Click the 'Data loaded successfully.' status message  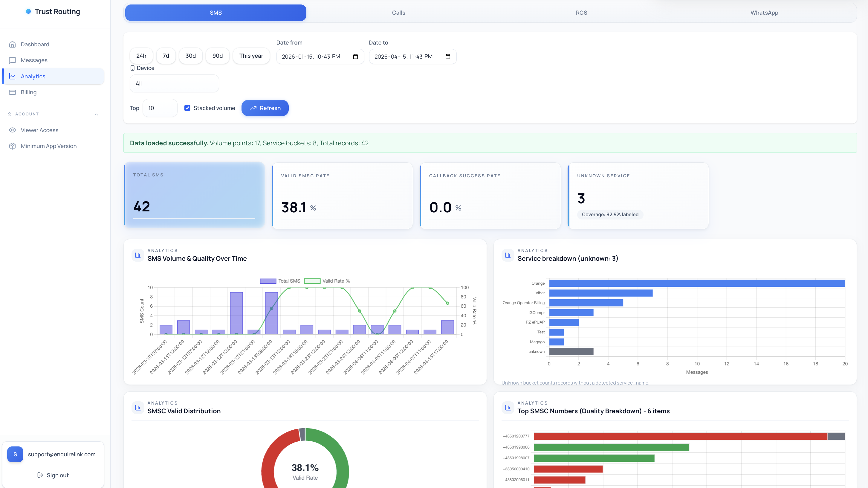pyautogui.click(x=169, y=143)
